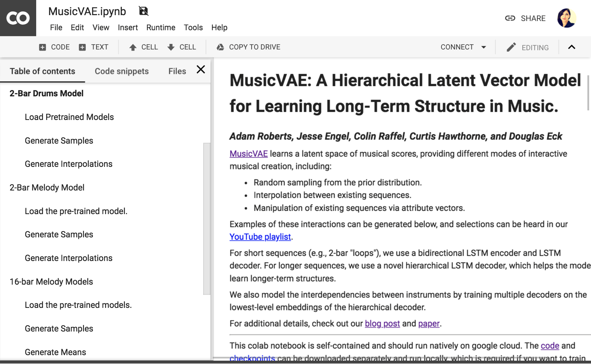This screenshot has height=364, width=591.
Task: Switch to the Code snippets tab
Action: coord(122,71)
